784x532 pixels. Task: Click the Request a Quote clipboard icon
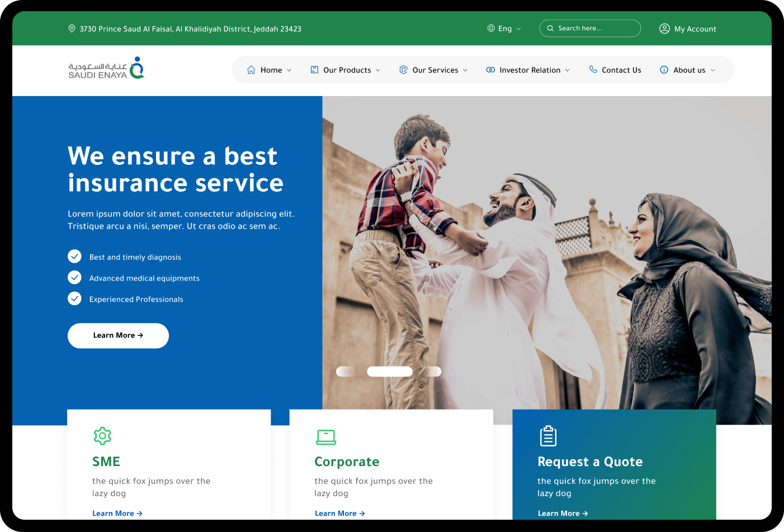point(548,436)
